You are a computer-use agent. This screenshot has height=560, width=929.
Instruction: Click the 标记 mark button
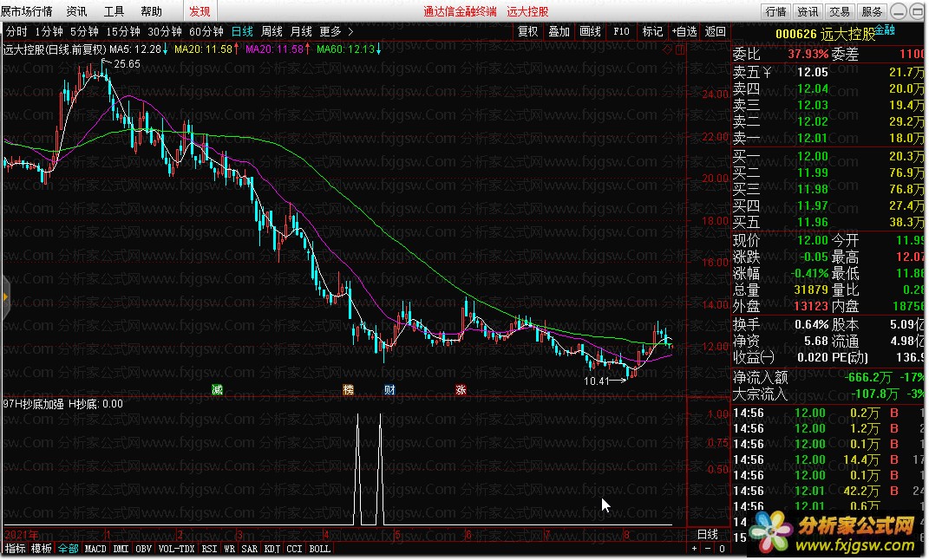[652, 31]
